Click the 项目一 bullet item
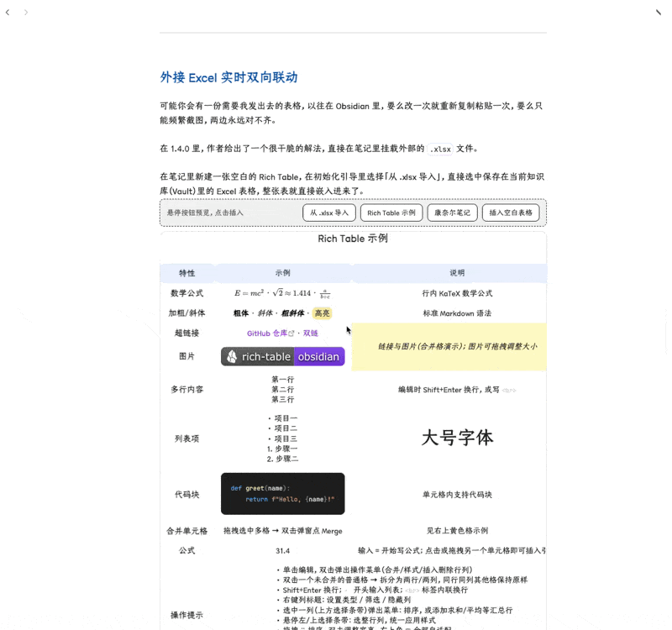The height and width of the screenshot is (630, 672). (x=283, y=418)
